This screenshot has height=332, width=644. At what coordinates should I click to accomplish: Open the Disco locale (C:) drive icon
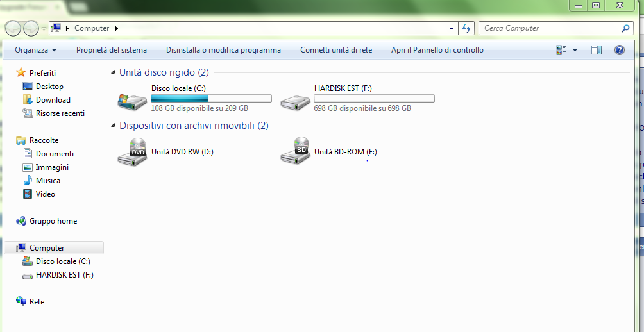(x=132, y=99)
